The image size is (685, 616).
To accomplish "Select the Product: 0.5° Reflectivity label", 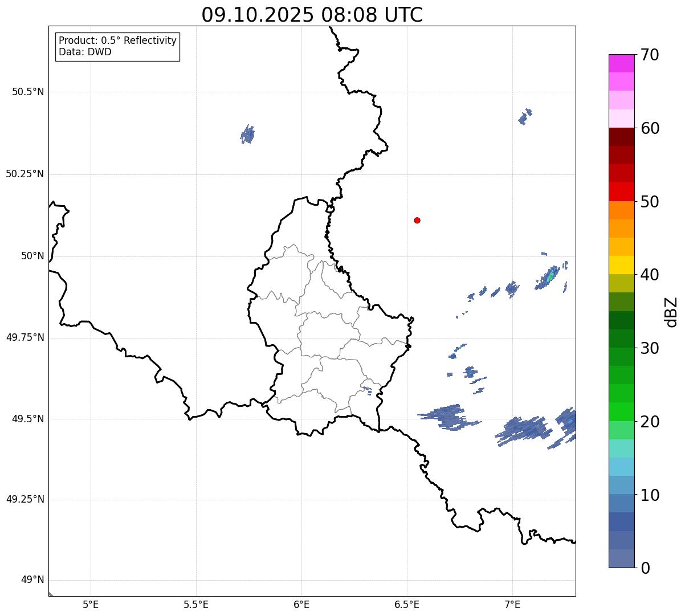I will (x=118, y=41).
